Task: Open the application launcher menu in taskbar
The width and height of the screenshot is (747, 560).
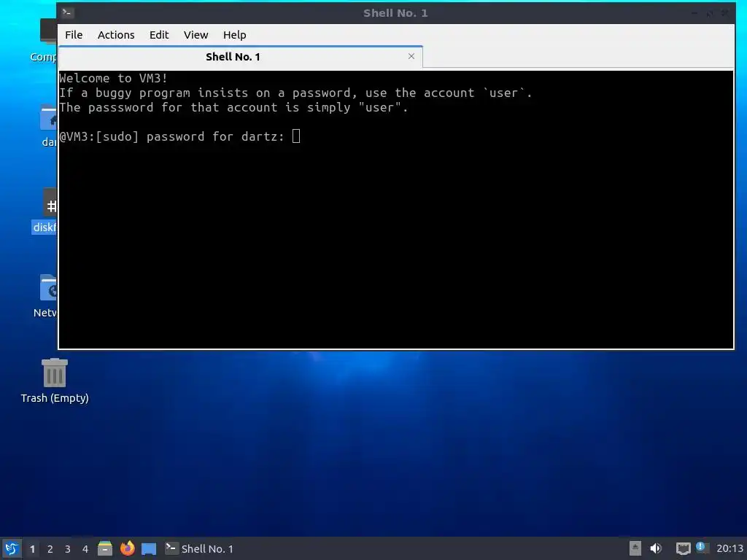Action: pos(12,548)
